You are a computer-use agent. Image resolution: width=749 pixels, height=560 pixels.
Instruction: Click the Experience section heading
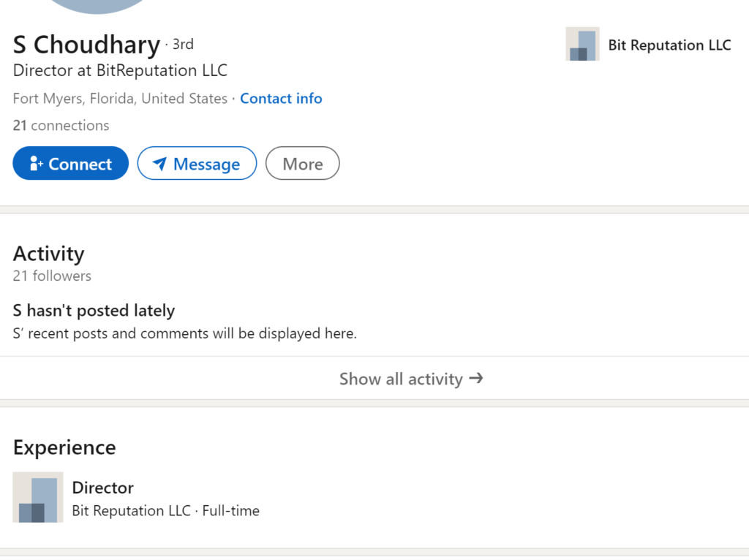pos(64,447)
